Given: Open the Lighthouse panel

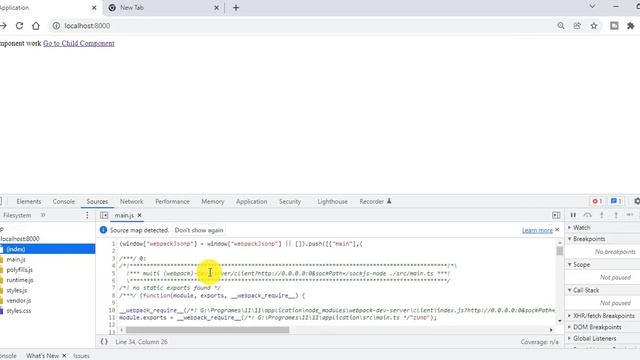Looking at the screenshot, I should click(333, 202).
